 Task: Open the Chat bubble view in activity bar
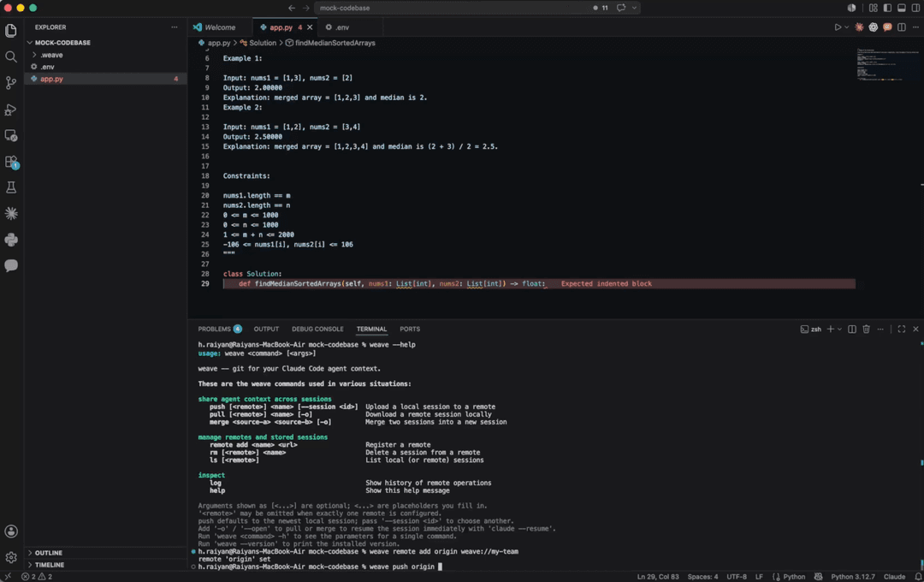click(x=11, y=265)
